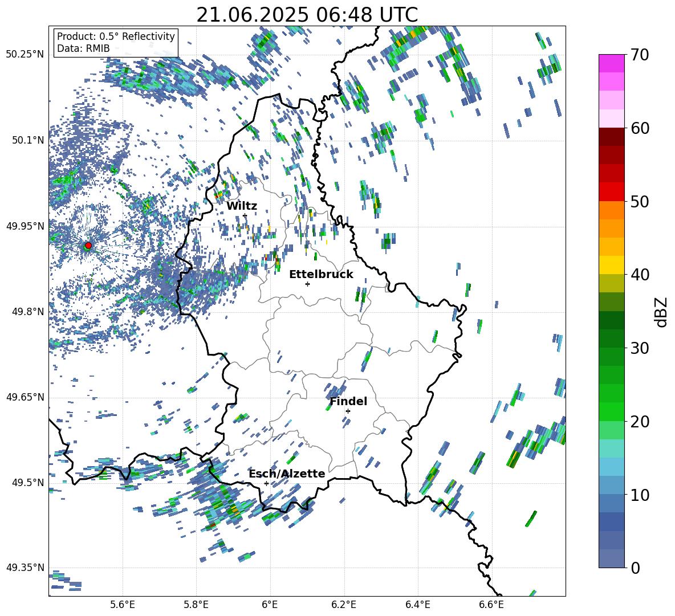Viewport: 675px width, 616px height.
Task: Click the 6.4°E longitude label
Action: click(417, 605)
